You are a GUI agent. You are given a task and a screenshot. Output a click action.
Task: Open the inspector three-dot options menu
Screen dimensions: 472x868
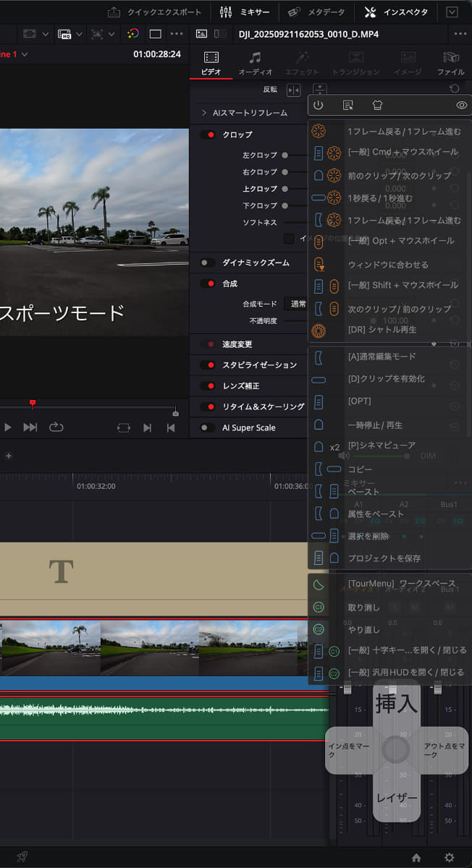tap(460, 34)
